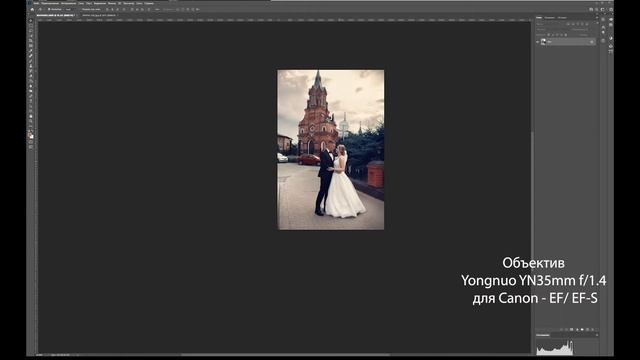Toggle Quick Mask mode
This screenshot has height=360, width=640.
[x=31, y=142]
